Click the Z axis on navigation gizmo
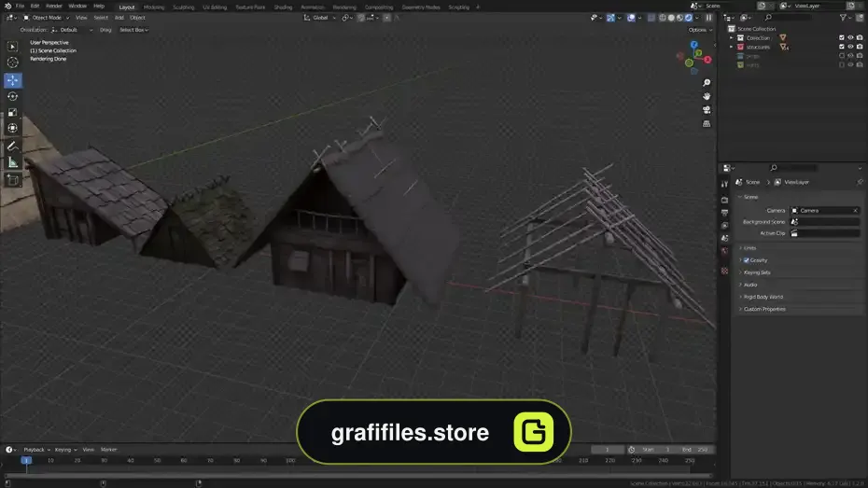Viewport: 868px width, 488px height. (694, 45)
